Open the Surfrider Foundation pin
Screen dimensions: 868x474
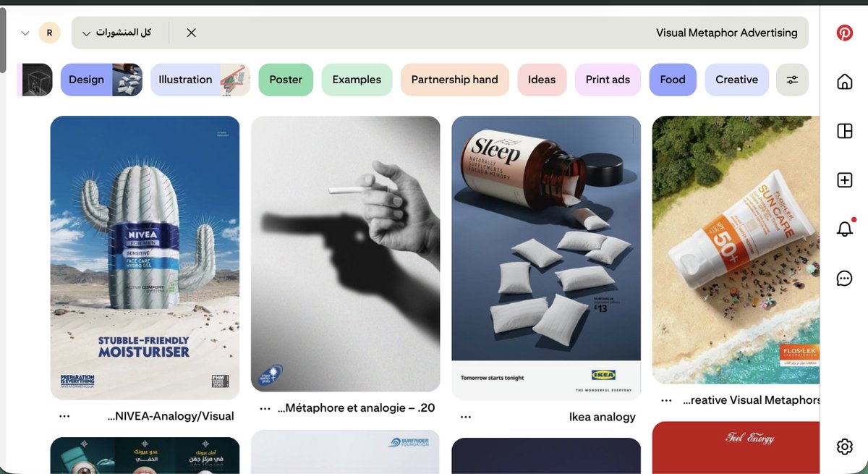(345, 452)
